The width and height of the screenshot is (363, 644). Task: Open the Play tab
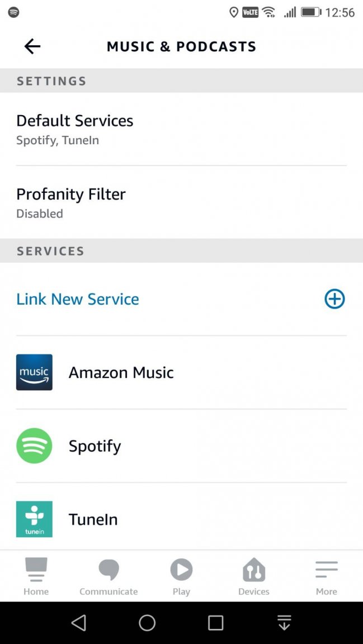click(181, 577)
